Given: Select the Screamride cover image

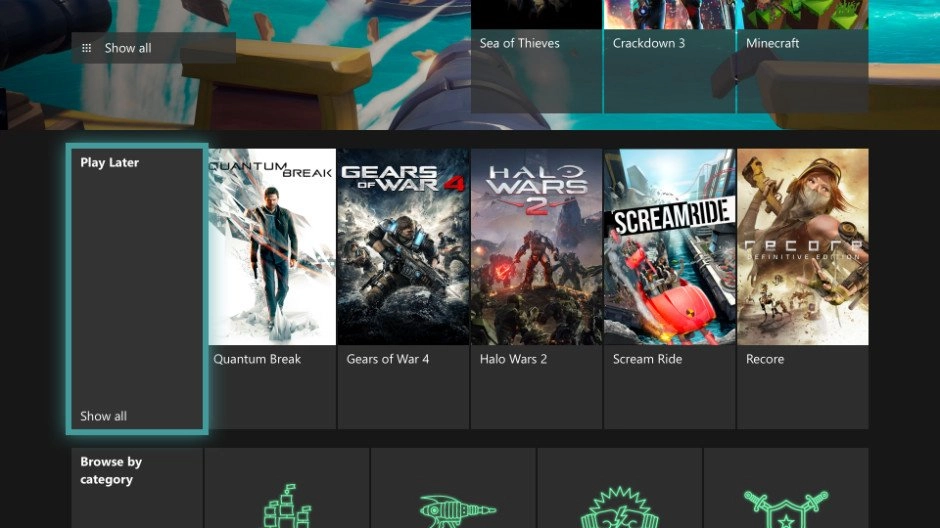Looking at the screenshot, I should pos(670,247).
